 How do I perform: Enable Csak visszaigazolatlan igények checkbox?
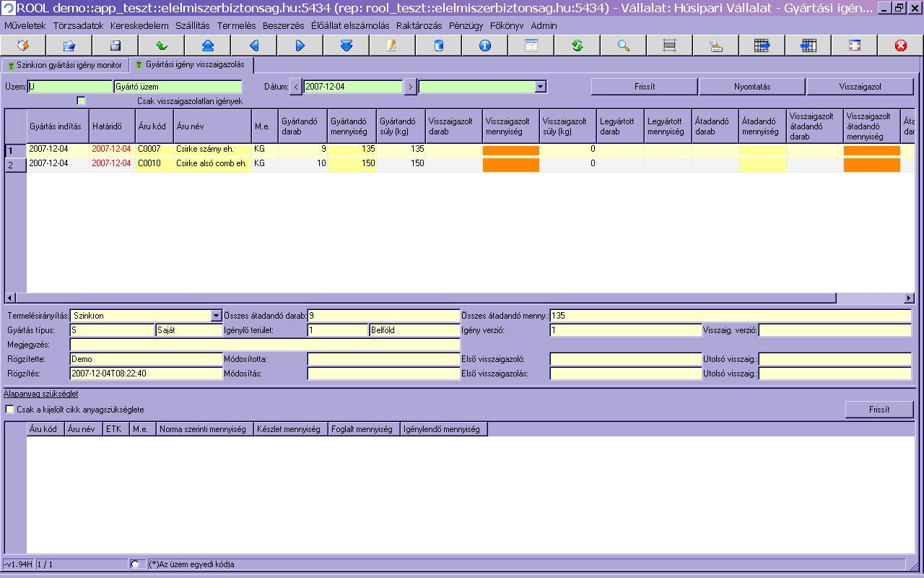(x=82, y=100)
